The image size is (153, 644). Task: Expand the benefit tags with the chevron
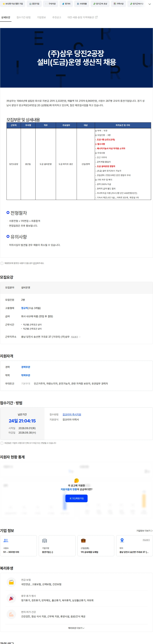click(149, 4)
